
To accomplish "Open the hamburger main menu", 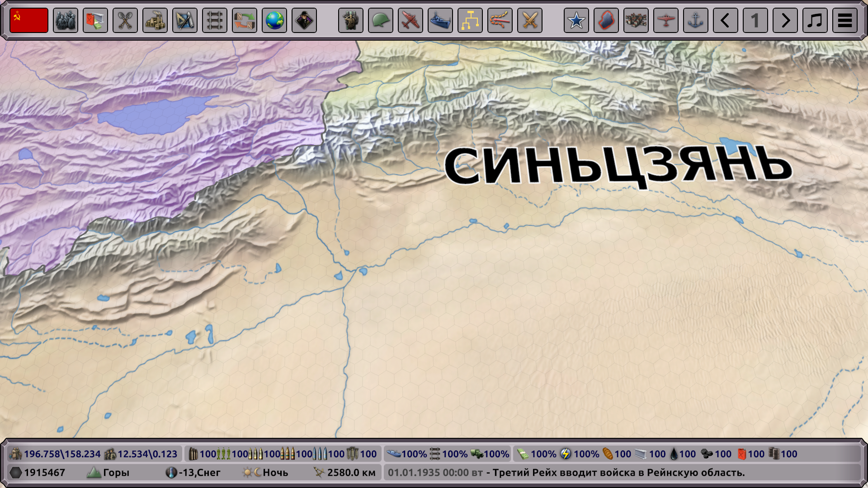I will (845, 20).
